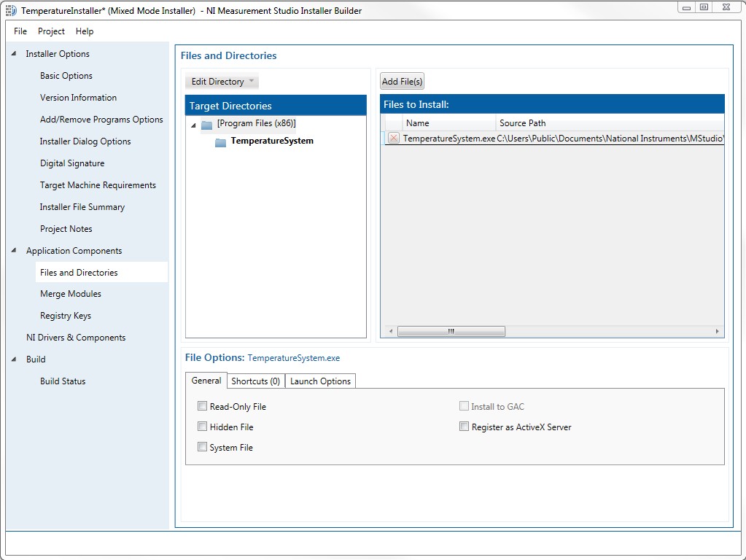Click the horizontal scrollbar right arrow
This screenshot has width=746, height=560.
tap(718, 332)
